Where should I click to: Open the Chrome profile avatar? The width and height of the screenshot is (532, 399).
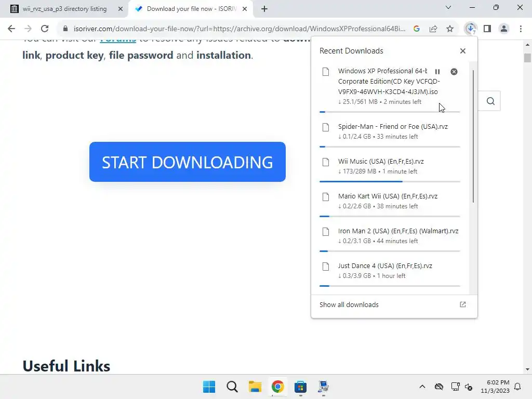pyautogui.click(x=504, y=29)
